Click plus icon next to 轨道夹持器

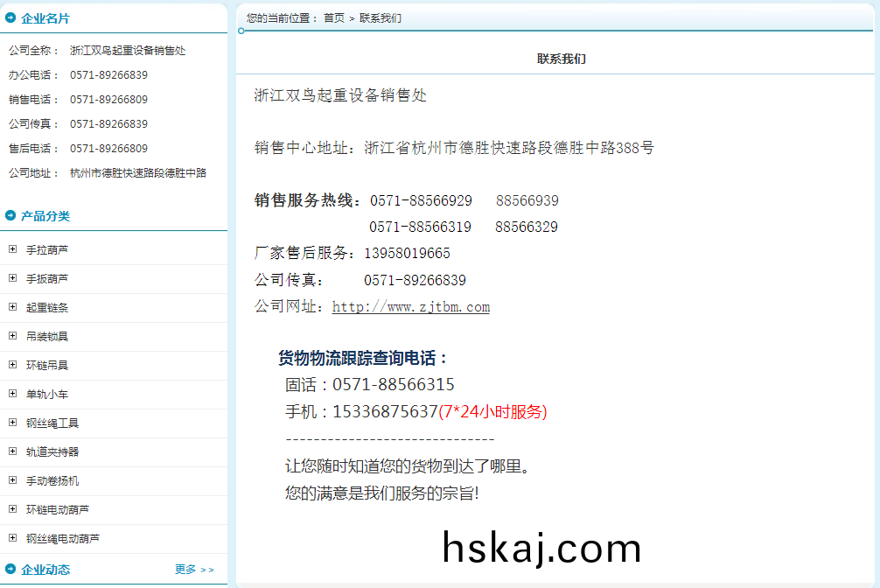12,451
